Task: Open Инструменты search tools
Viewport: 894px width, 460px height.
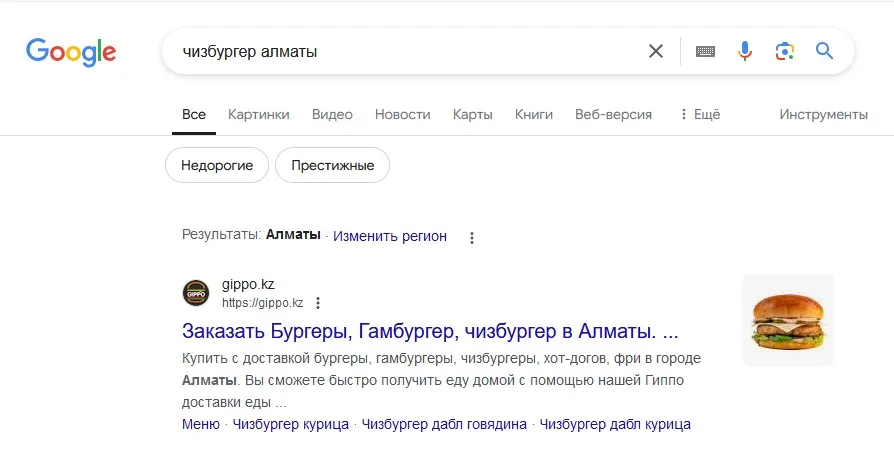Action: (823, 115)
